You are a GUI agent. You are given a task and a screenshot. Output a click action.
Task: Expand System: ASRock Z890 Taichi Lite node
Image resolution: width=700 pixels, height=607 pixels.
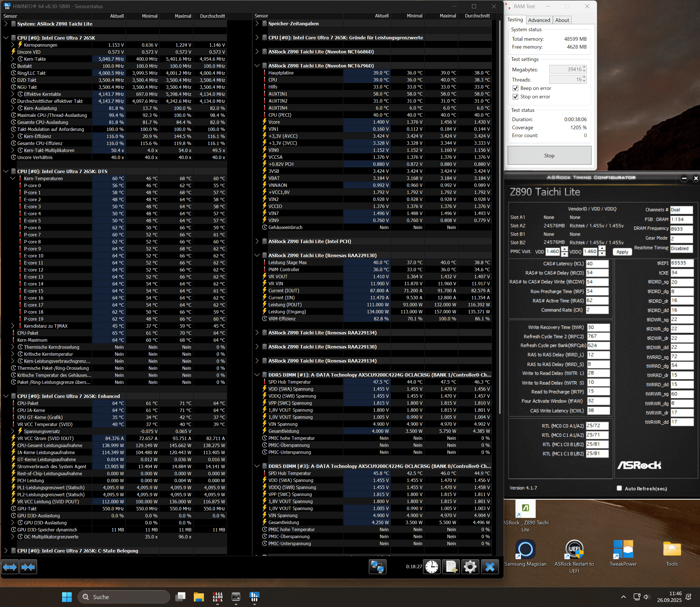(x=6, y=24)
